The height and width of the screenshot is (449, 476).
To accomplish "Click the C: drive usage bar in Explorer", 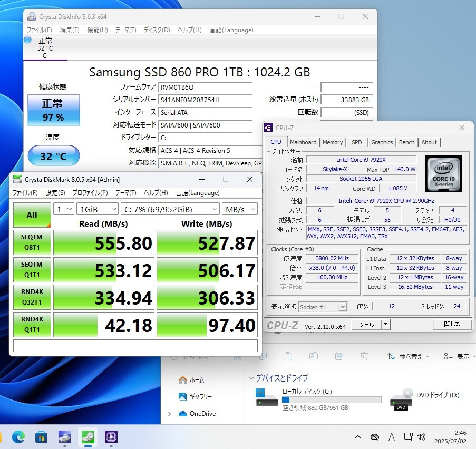I will (x=332, y=400).
